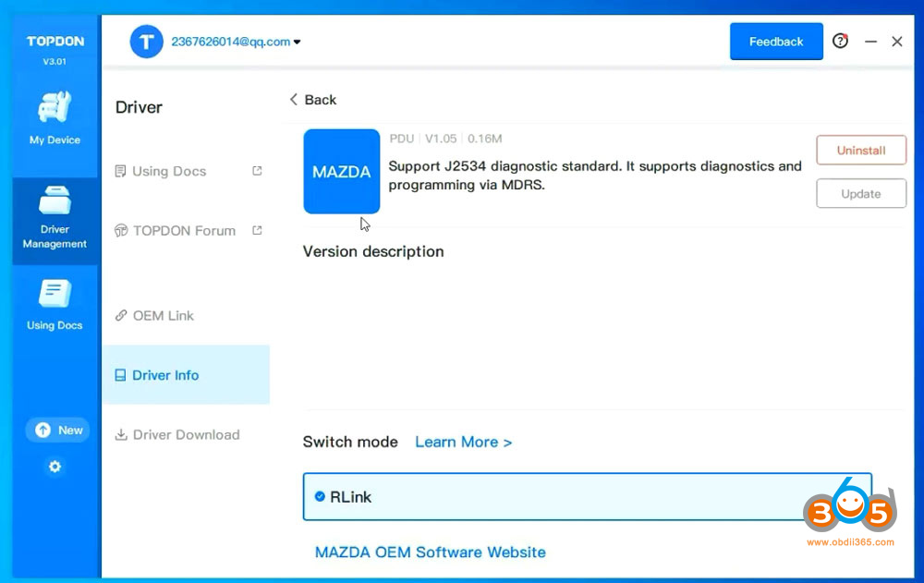The image size is (924, 583).
Task: Open Learn More about switch mode
Action: [x=463, y=443]
